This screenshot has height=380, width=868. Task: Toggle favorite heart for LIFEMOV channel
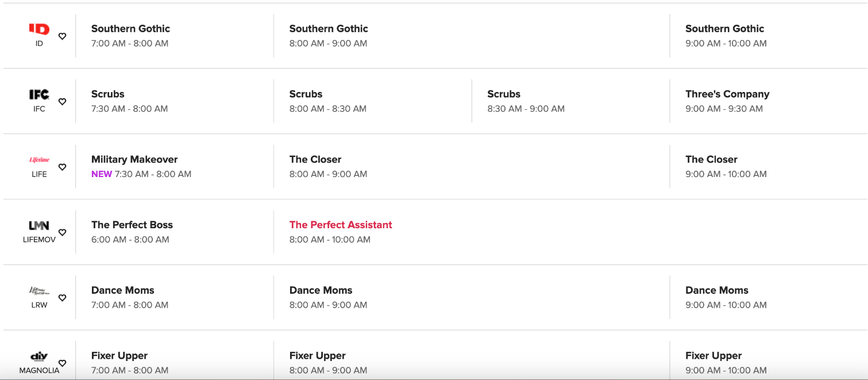[x=63, y=233]
